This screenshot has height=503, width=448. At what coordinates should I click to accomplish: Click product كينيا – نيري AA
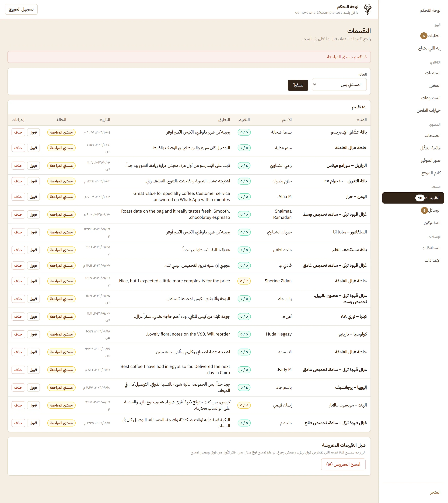tap(354, 316)
